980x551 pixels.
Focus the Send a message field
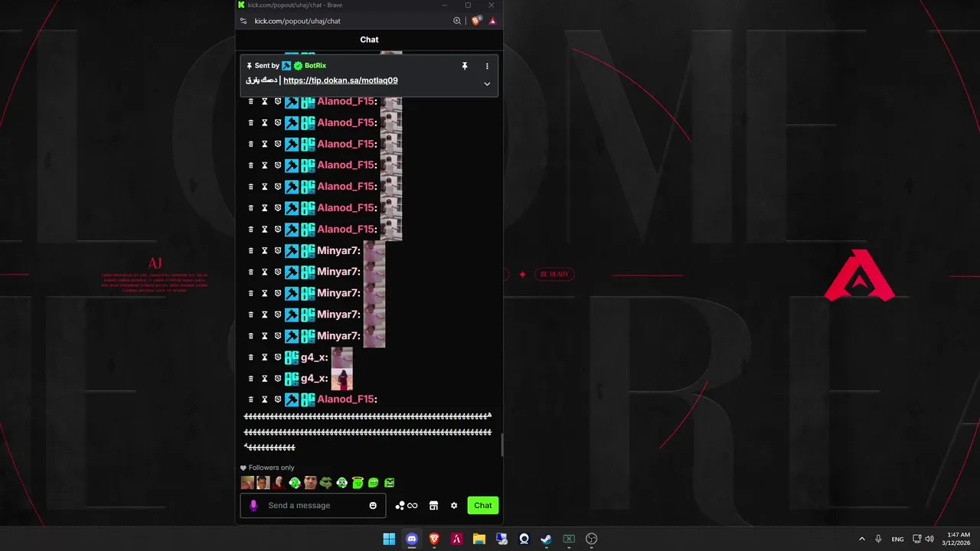tap(315, 506)
